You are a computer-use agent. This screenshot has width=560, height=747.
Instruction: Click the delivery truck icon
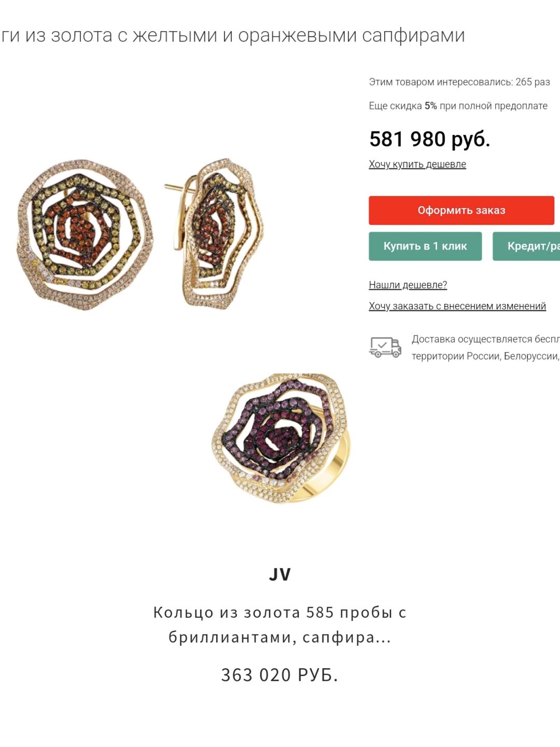pos(385,347)
